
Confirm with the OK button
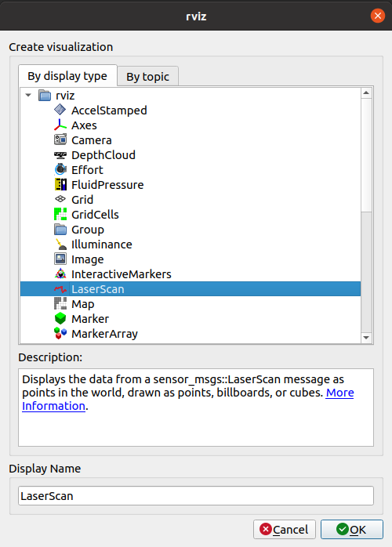tap(351, 530)
